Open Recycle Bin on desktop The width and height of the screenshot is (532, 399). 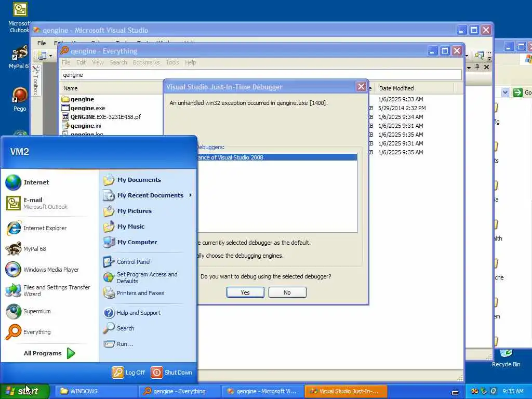coord(506,358)
